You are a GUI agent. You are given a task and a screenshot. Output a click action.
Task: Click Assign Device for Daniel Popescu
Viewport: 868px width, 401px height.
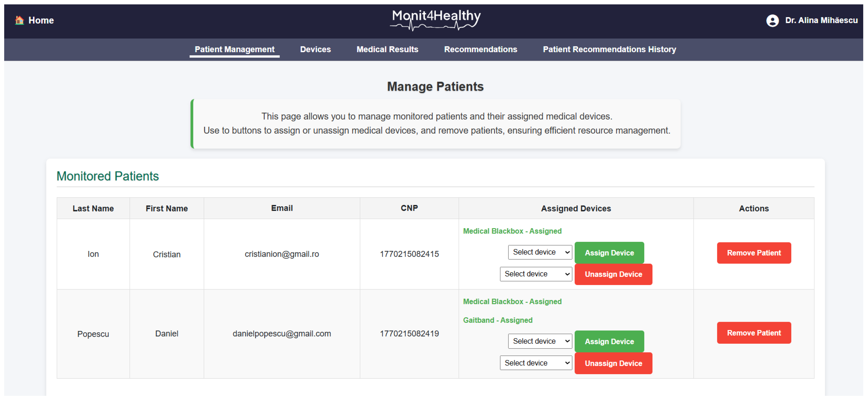609,341
